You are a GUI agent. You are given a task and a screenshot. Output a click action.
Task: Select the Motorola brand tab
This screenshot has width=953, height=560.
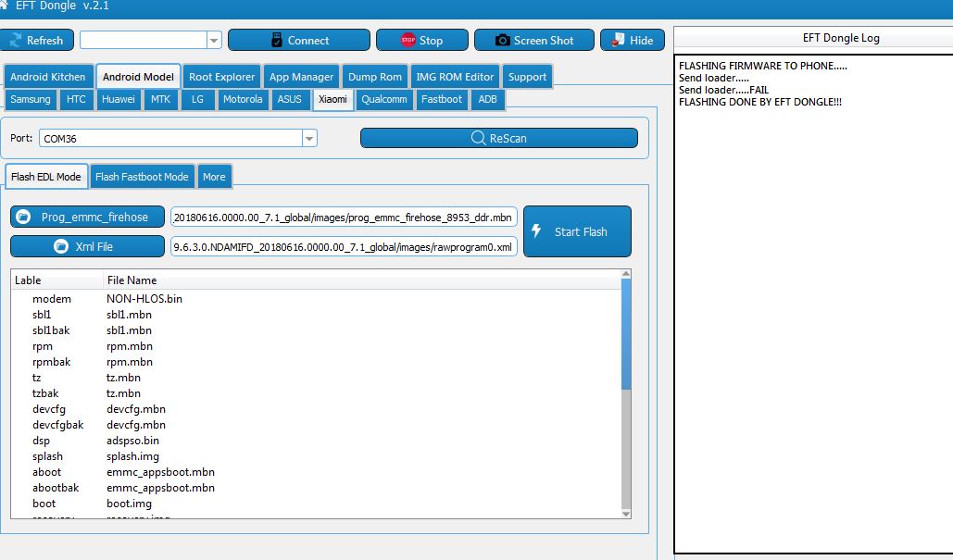pyautogui.click(x=243, y=99)
